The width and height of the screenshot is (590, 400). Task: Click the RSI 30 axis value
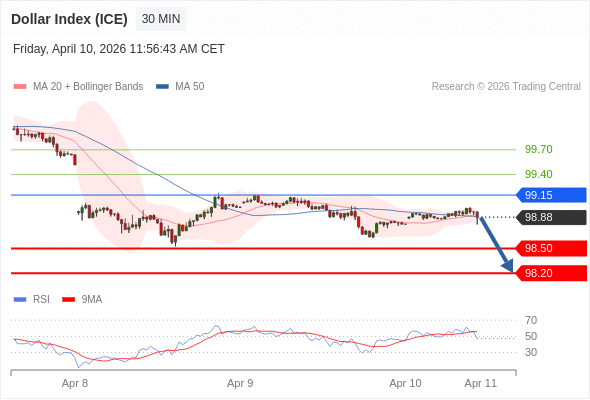coord(531,353)
